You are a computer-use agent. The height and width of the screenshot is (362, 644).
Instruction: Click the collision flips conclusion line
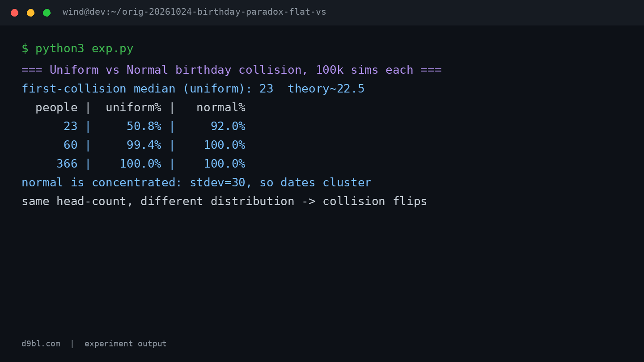[x=224, y=201]
